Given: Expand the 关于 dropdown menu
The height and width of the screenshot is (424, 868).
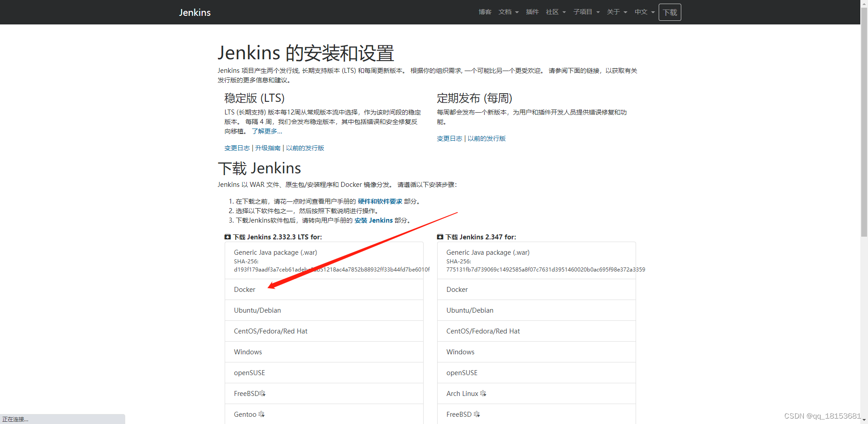Looking at the screenshot, I should click(617, 12).
